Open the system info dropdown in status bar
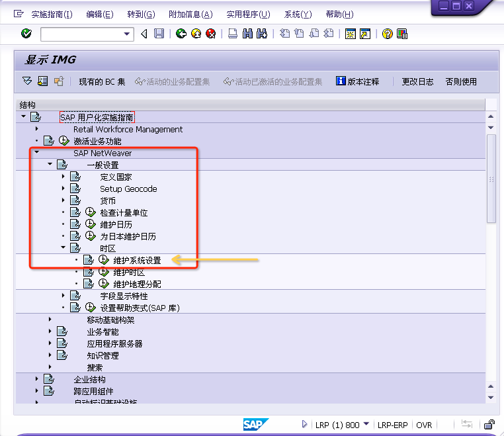Image resolution: width=504 pixels, height=436 pixels. [x=366, y=424]
